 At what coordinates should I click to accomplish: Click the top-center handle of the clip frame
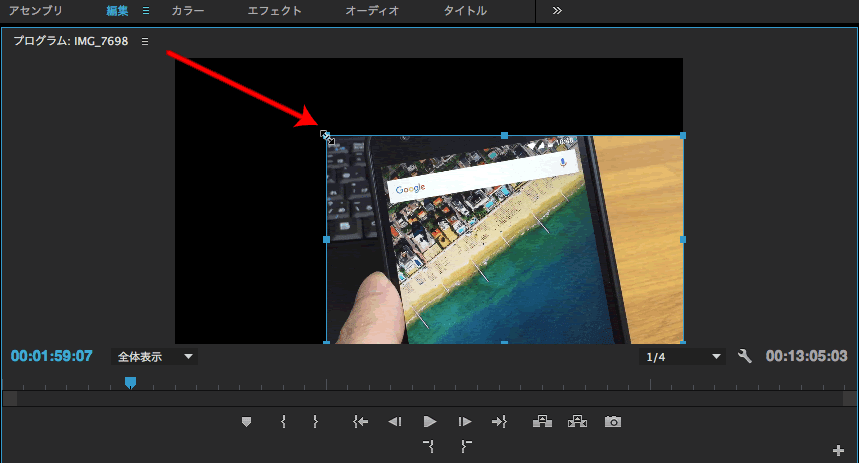click(x=505, y=135)
